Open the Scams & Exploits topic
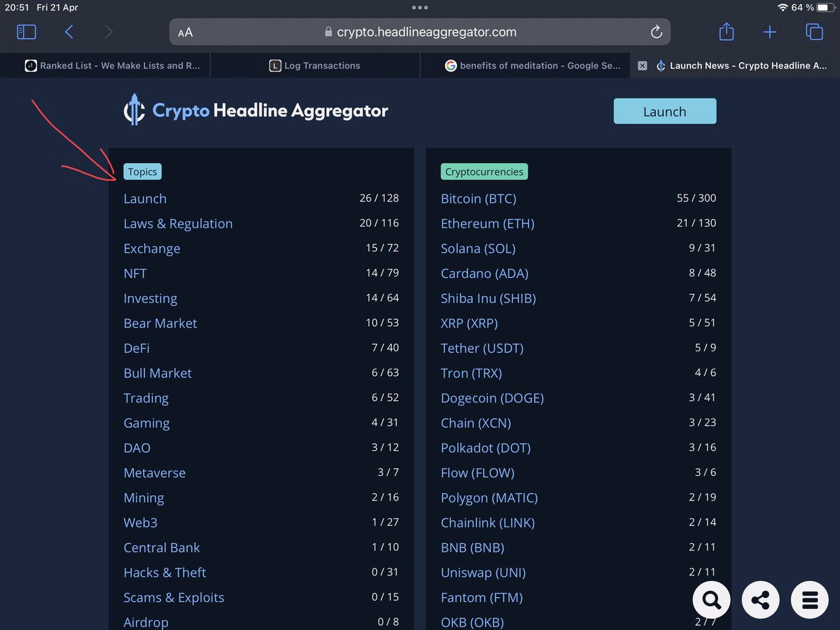Screen dimensions: 840x630 point(174,598)
